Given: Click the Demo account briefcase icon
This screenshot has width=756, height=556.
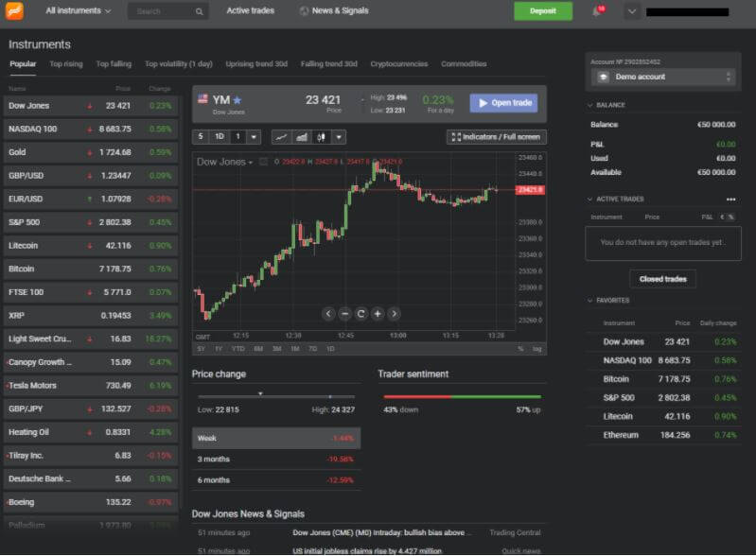Looking at the screenshot, I should (603, 78).
